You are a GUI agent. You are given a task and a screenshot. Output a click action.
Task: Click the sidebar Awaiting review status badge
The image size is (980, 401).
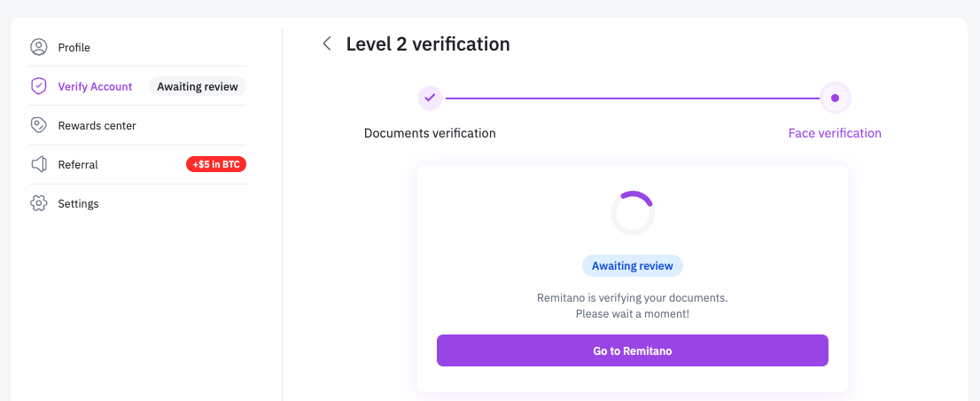point(198,86)
